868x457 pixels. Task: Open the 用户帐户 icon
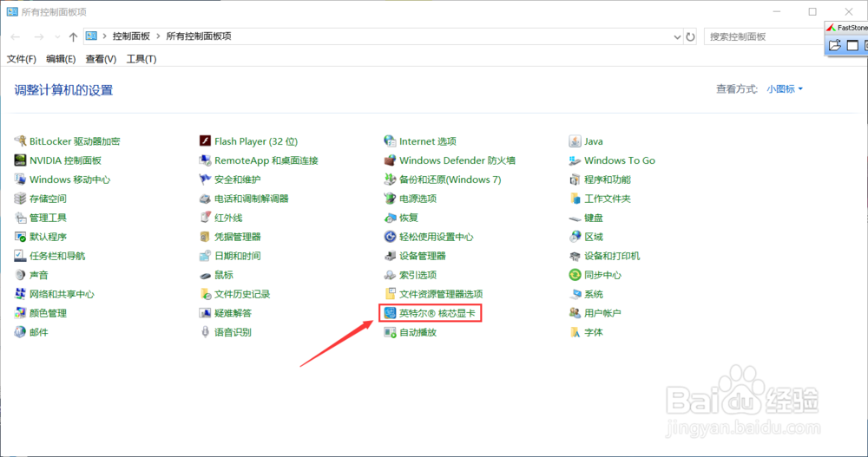(x=575, y=313)
